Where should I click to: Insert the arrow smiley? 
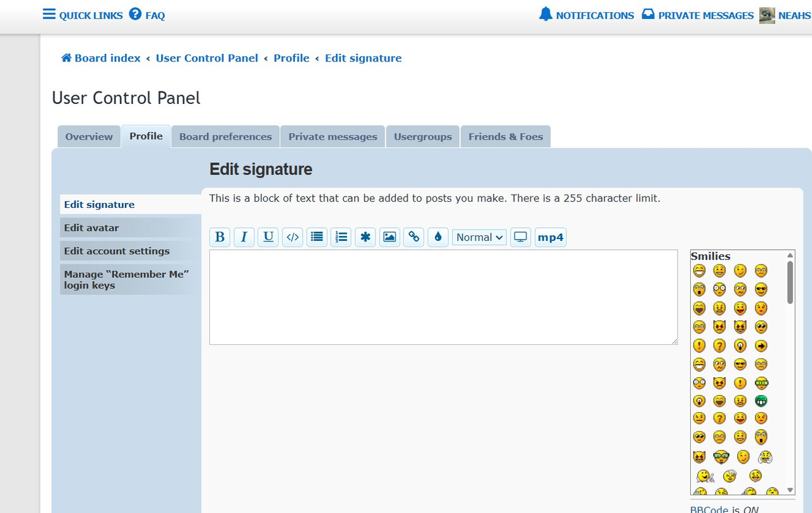tap(761, 346)
